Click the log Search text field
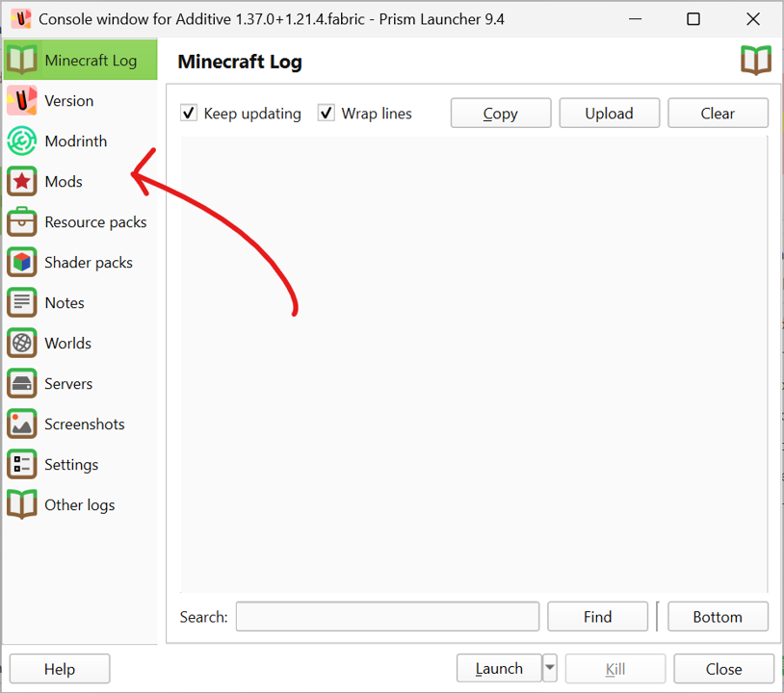 (x=387, y=617)
